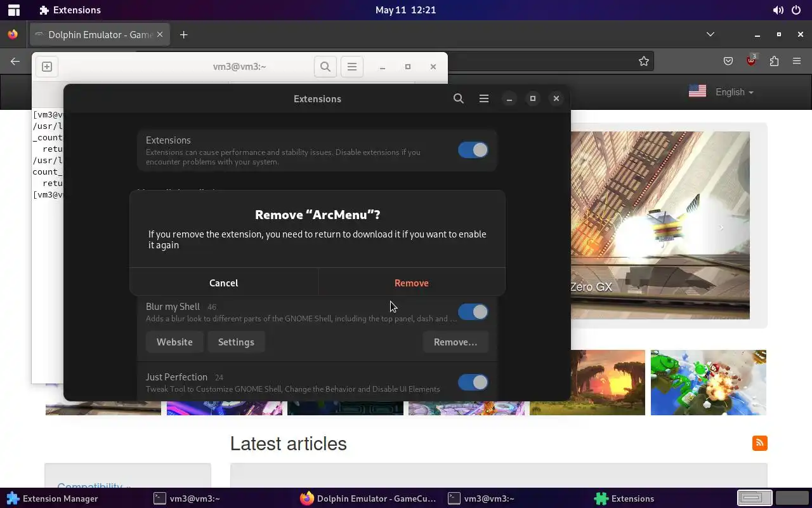Click the Pocket save icon in Firefox

pyautogui.click(x=728, y=61)
